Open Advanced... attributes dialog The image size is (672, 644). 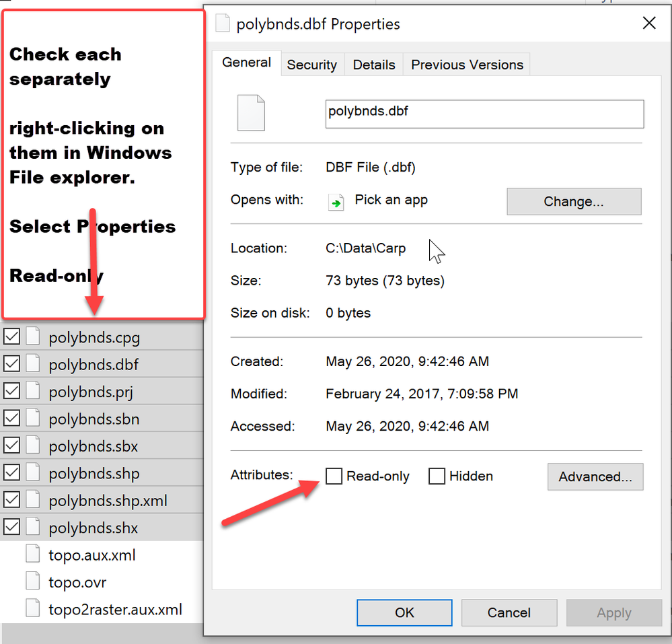595,476
